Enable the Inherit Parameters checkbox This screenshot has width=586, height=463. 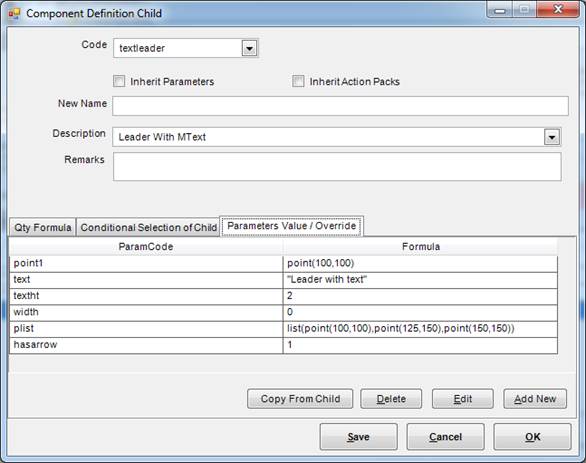click(x=119, y=81)
